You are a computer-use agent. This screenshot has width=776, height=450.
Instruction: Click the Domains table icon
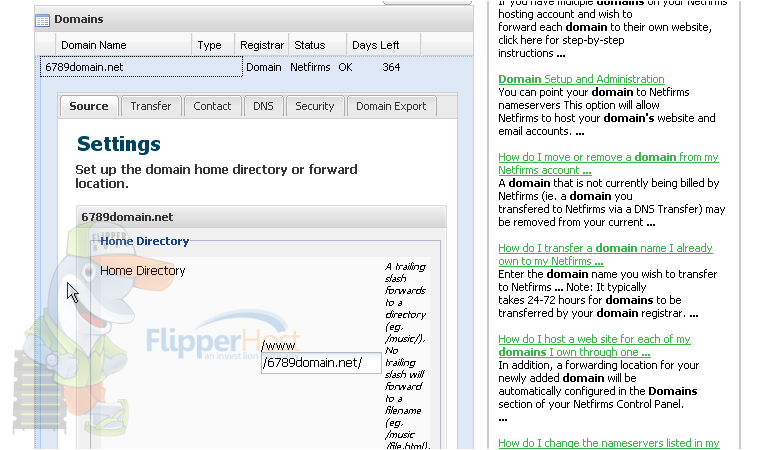pos(43,20)
